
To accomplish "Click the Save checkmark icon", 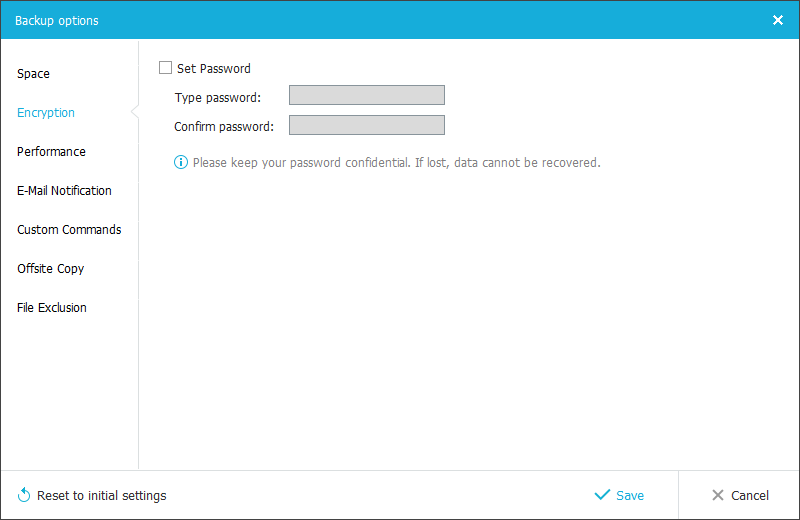I will [602, 495].
